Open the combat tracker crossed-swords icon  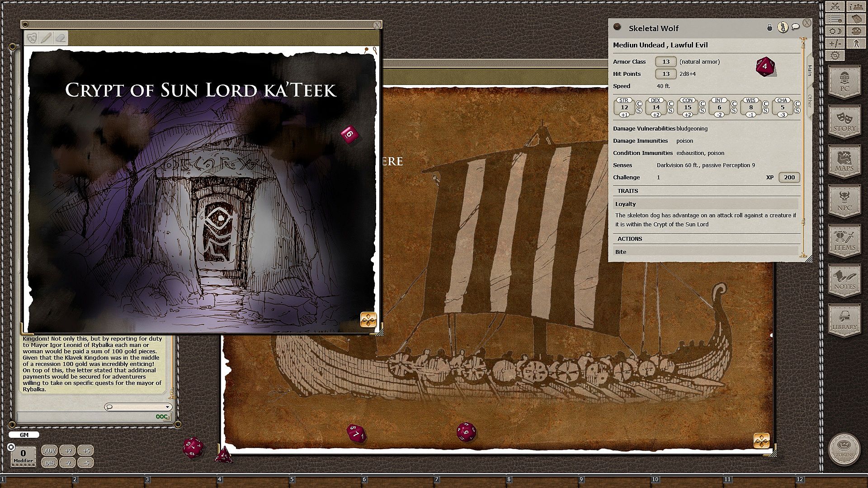pyautogui.click(x=835, y=6)
